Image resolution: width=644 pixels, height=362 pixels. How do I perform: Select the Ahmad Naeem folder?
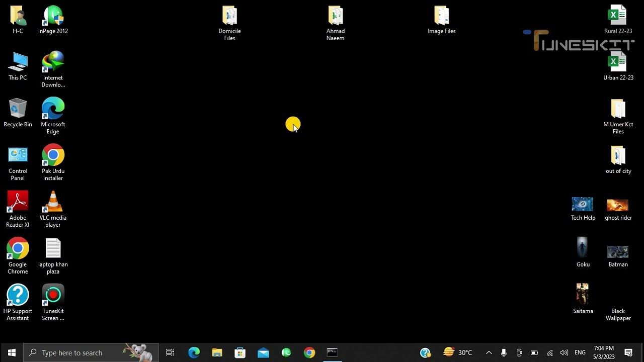click(336, 24)
